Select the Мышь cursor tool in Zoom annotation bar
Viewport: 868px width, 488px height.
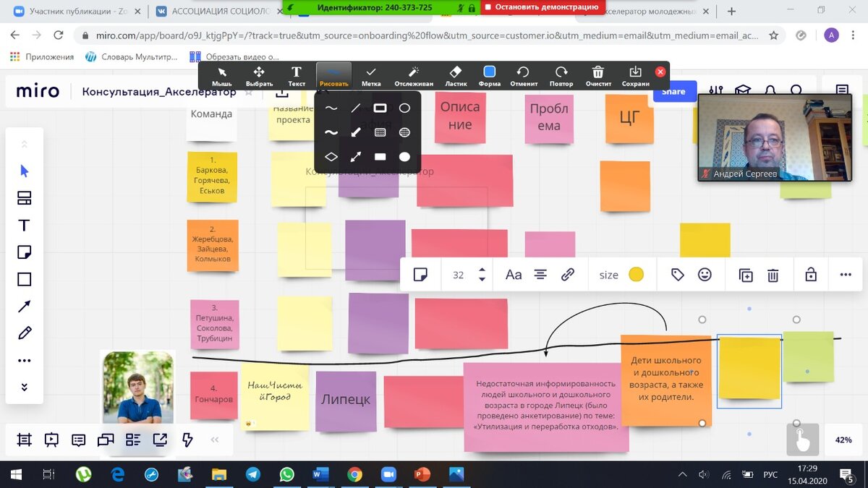coord(222,76)
